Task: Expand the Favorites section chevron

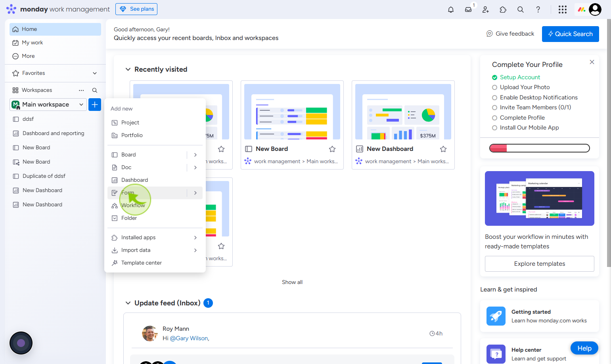Action: (x=95, y=73)
